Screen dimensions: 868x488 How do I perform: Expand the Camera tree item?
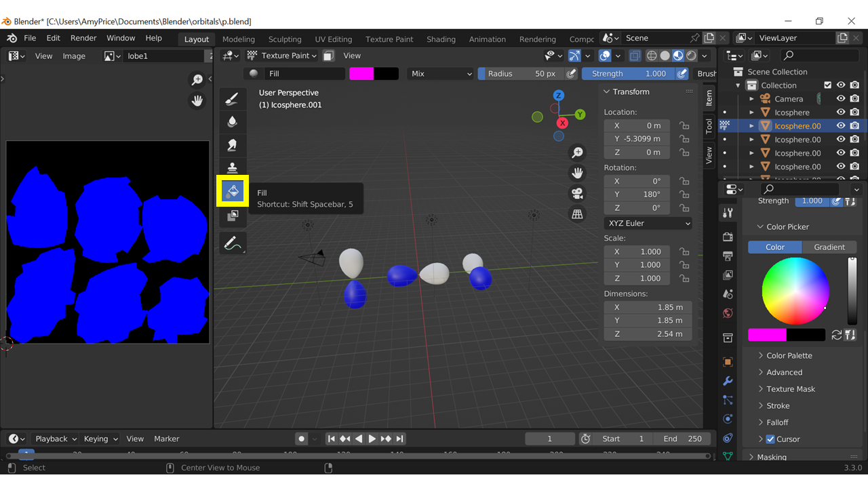point(751,99)
